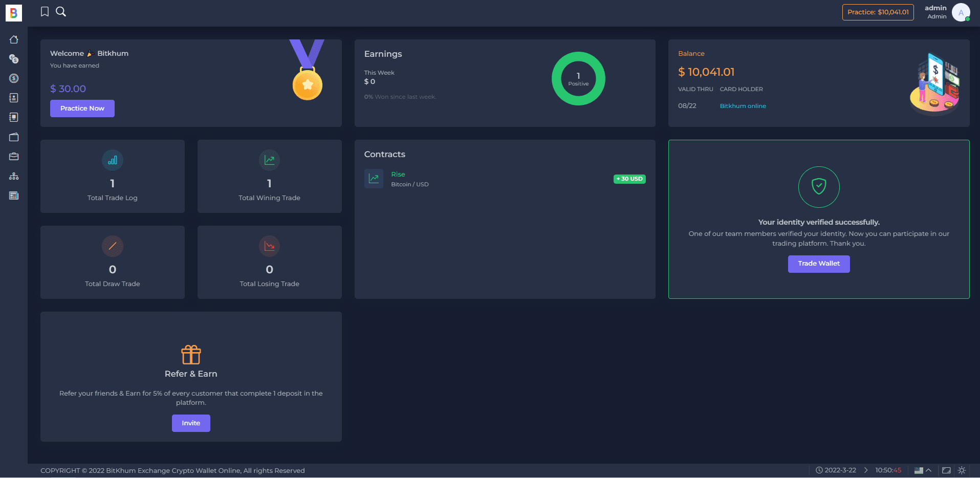Open the Practice $10,041.01 balance selector
This screenshot has width=980, height=478.
[878, 12]
